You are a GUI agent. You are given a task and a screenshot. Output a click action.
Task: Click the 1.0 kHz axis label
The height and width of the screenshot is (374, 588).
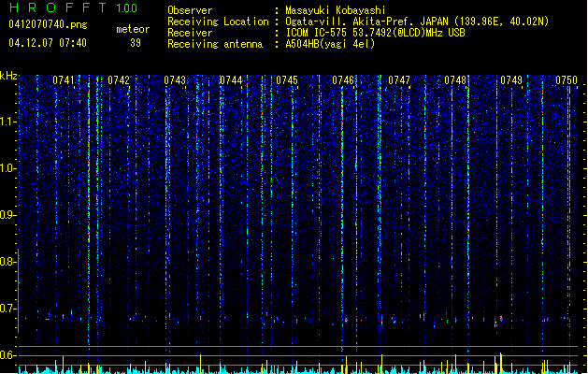[x=7, y=168]
